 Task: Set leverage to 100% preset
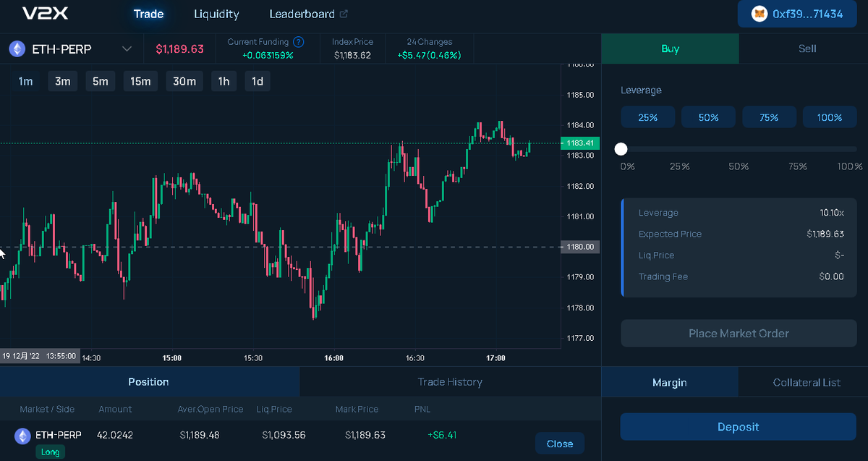[830, 117]
